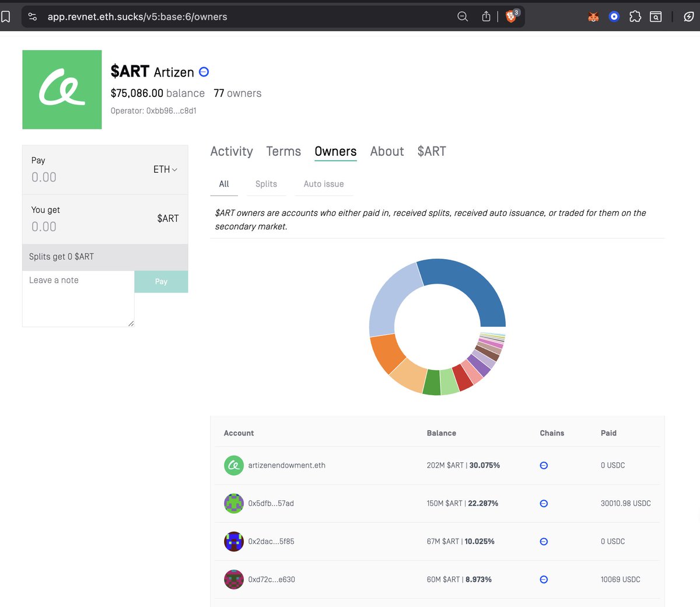
Task: Click the bookmark icon in browser toolbar
Action: click(x=5, y=17)
